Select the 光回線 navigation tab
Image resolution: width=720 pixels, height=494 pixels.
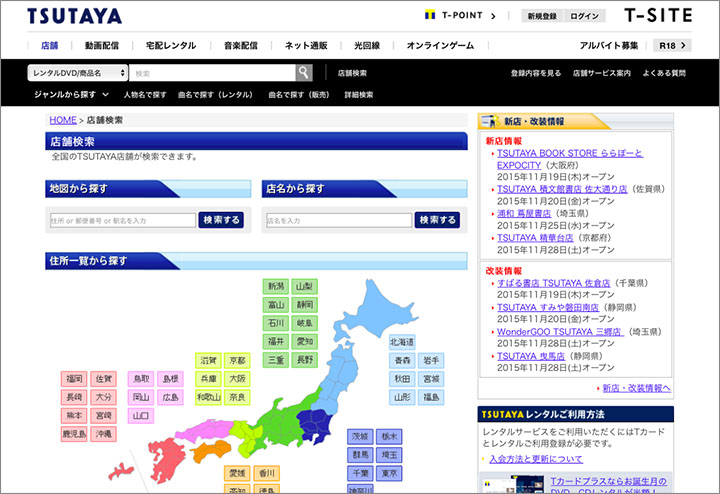pos(367,45)
